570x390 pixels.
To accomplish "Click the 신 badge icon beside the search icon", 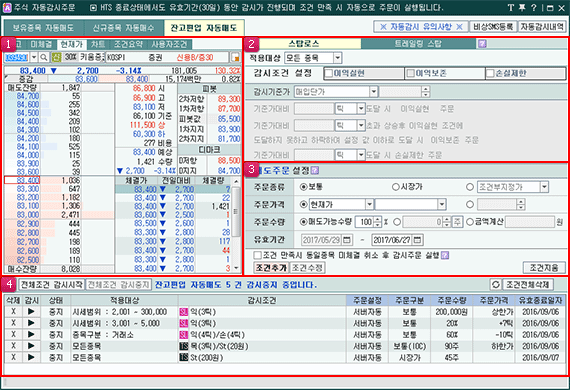I will [56, 57].
